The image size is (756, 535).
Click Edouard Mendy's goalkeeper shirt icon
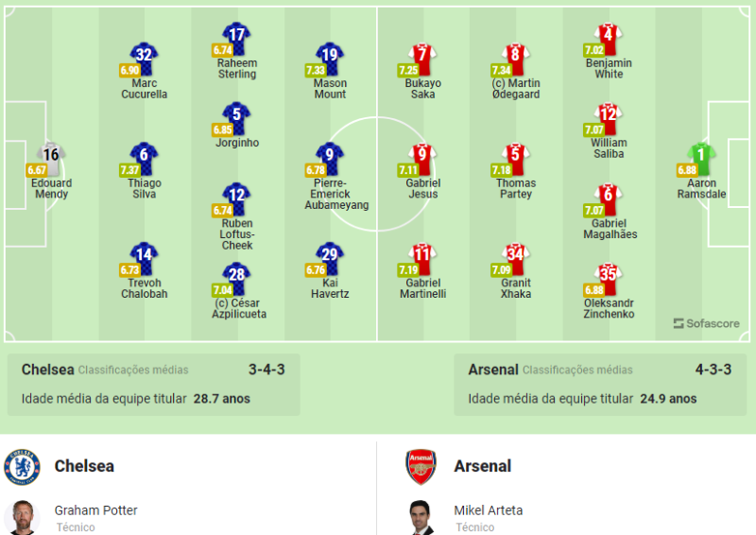pyautogui.click(x=51, y=155)
